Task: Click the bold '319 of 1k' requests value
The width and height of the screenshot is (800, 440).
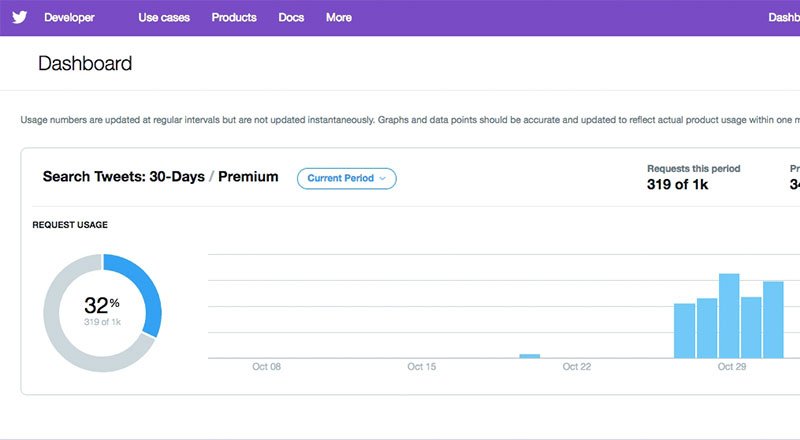Action: [x=678, y=184]
